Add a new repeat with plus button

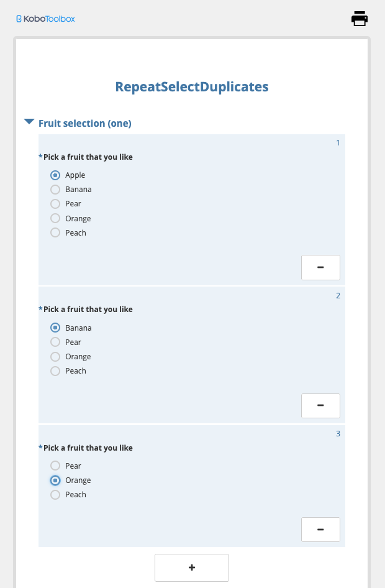click(x=192, y=567)
